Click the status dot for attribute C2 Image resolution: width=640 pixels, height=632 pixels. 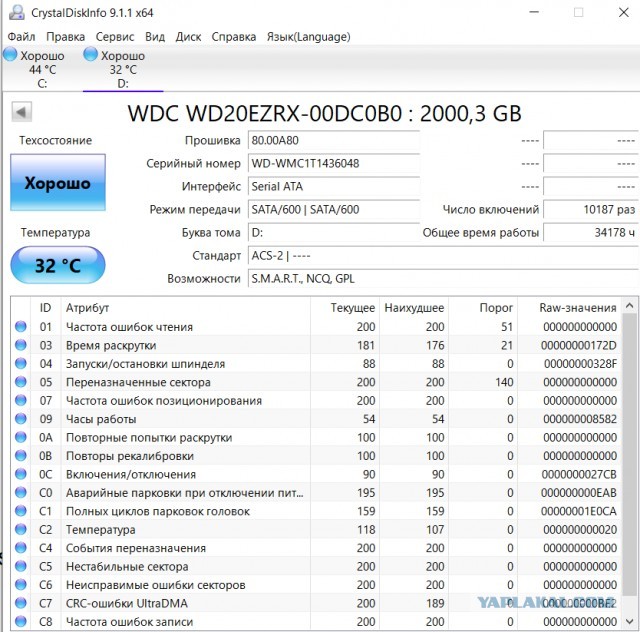tap(21, 530)
